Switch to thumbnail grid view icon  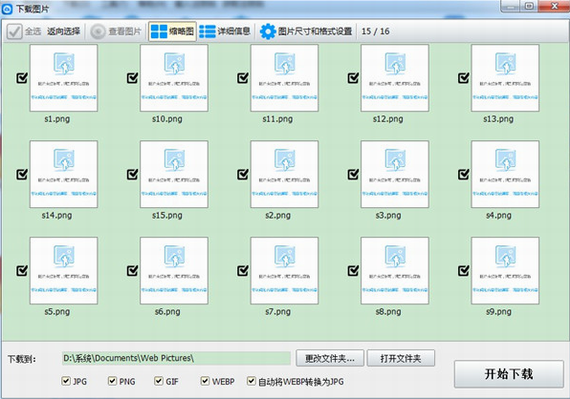[x=159, y=32]
